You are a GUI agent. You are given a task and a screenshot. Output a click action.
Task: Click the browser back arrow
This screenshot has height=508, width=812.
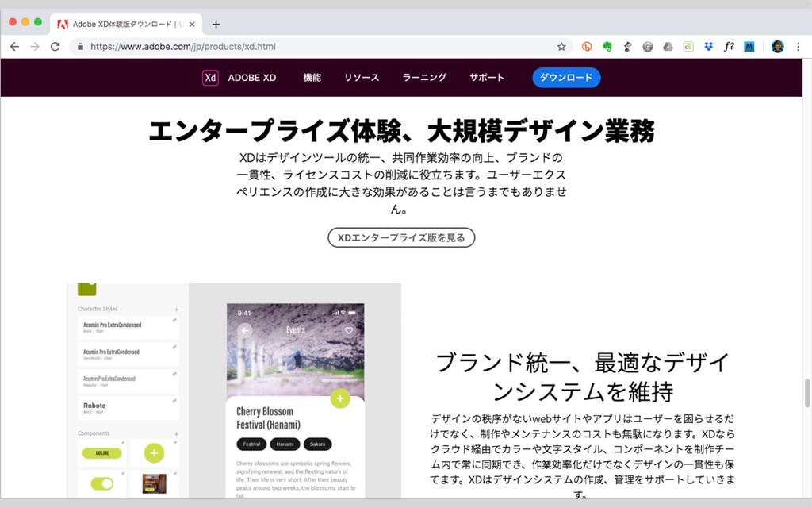tap(14, 47)
